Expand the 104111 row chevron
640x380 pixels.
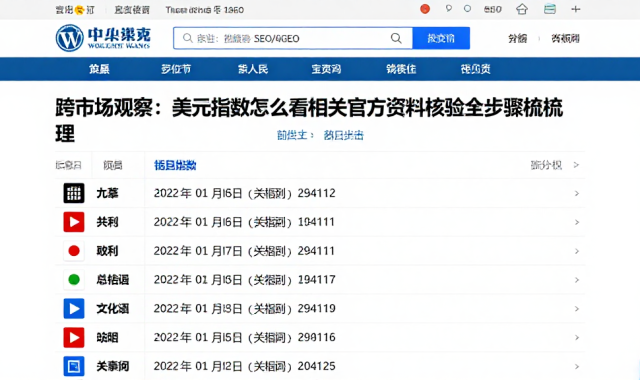pos(577,222)
